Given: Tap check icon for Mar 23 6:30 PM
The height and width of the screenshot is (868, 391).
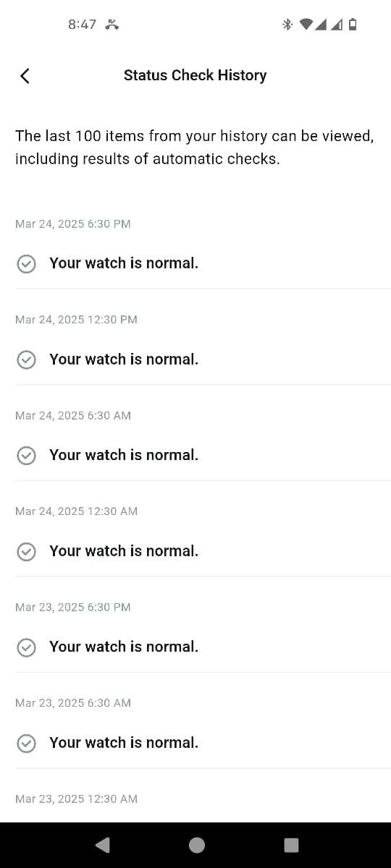Looking at the screenshot, I should 26,647.
